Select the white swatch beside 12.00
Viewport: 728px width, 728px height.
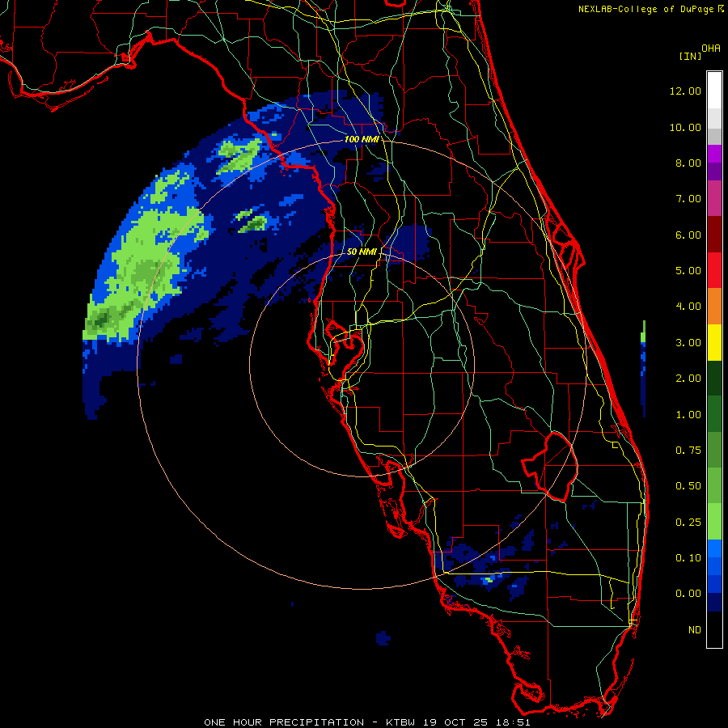pyautogui.click(x=714, y=91)
